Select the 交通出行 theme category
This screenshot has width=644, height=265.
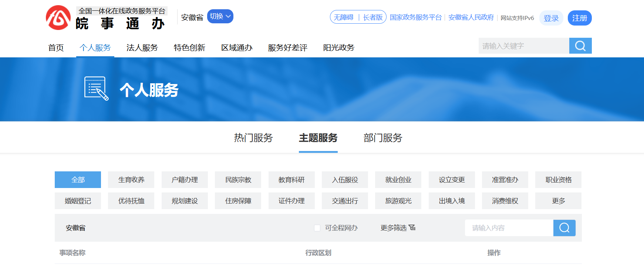[x=345, y=201]
